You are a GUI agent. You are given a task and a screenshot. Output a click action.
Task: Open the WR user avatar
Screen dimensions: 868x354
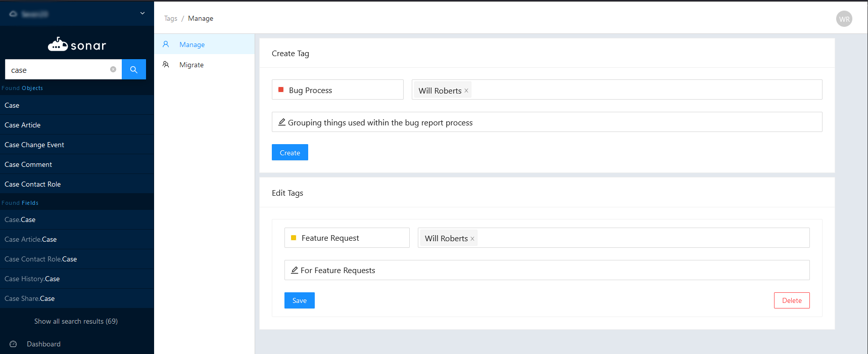[x=844, y=19]
